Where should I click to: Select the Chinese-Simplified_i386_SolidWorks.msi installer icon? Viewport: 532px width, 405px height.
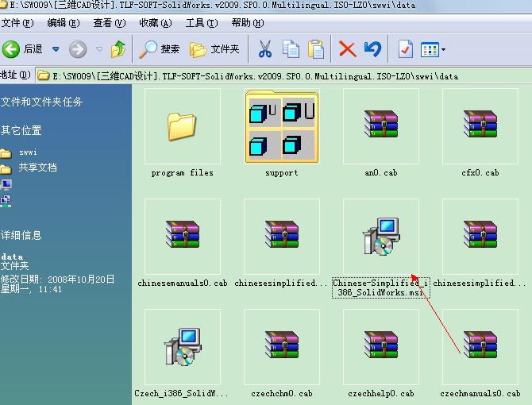pos(381,237)
